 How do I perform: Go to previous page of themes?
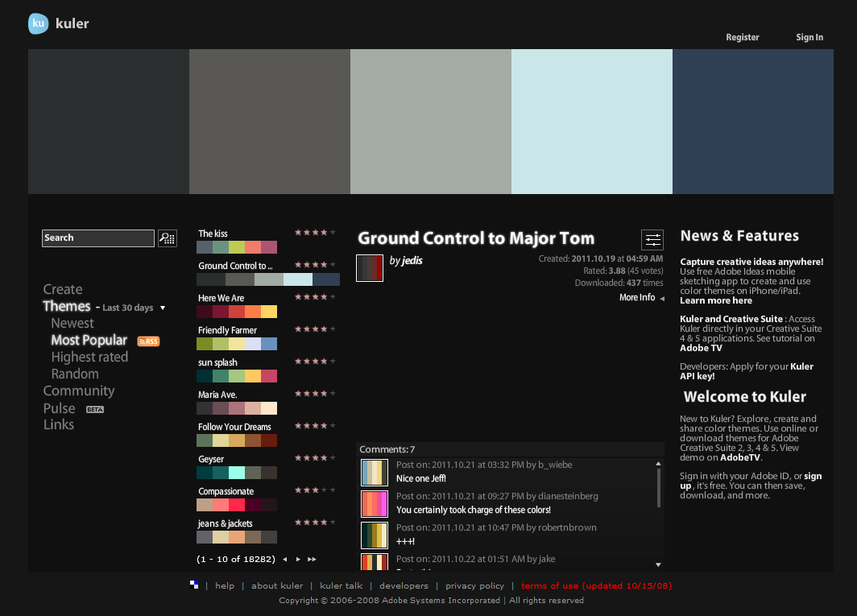[x=284, y=559]
